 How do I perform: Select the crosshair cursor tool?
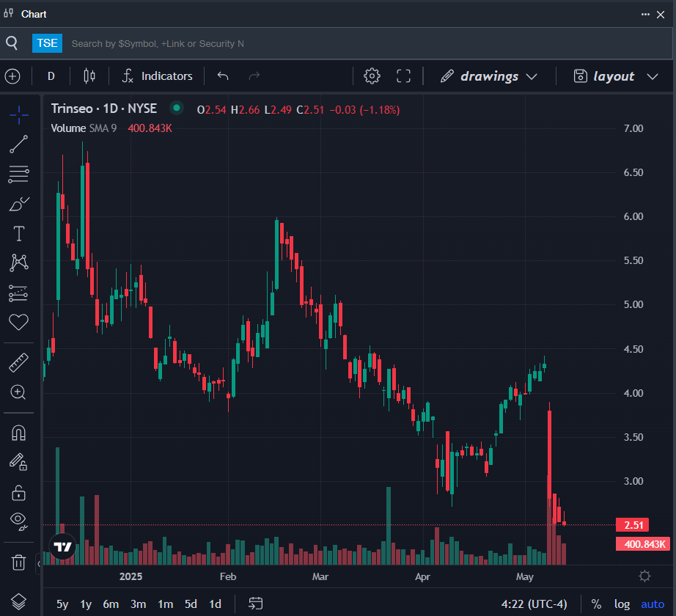click(x=18, y=114)
